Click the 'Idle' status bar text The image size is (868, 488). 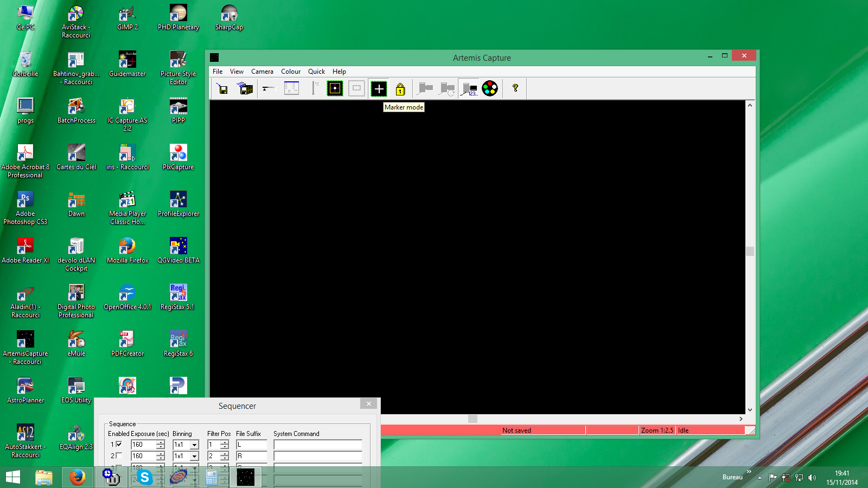click(683, 431)
